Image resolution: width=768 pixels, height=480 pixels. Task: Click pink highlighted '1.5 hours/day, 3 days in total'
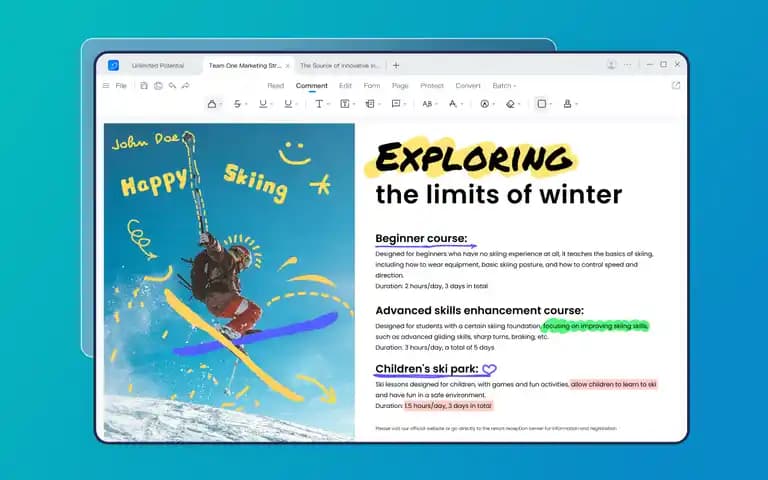tap(449, 406)
